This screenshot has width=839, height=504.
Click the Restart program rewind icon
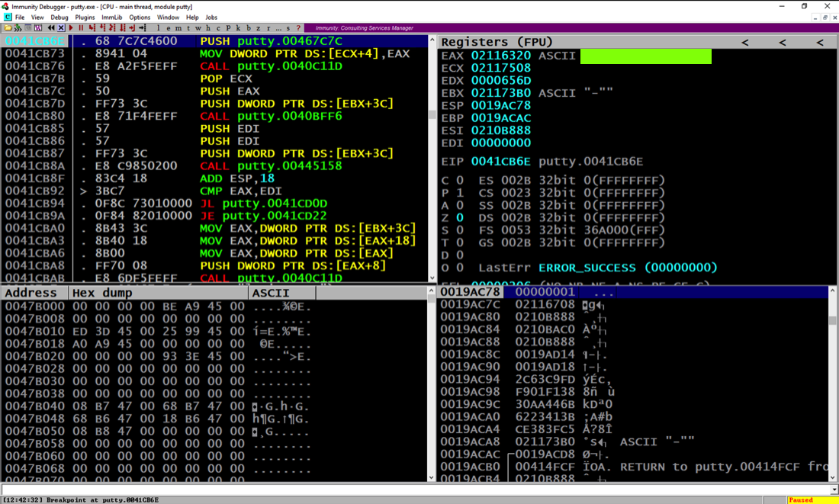click(x=51, y=28)
